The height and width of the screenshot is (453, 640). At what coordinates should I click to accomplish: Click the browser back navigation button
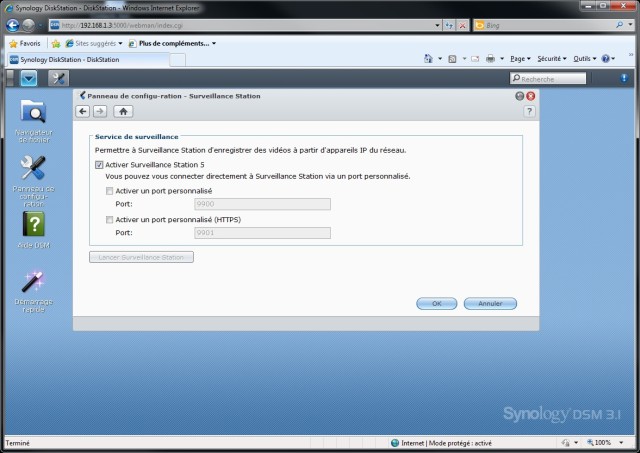click(13, 25)
